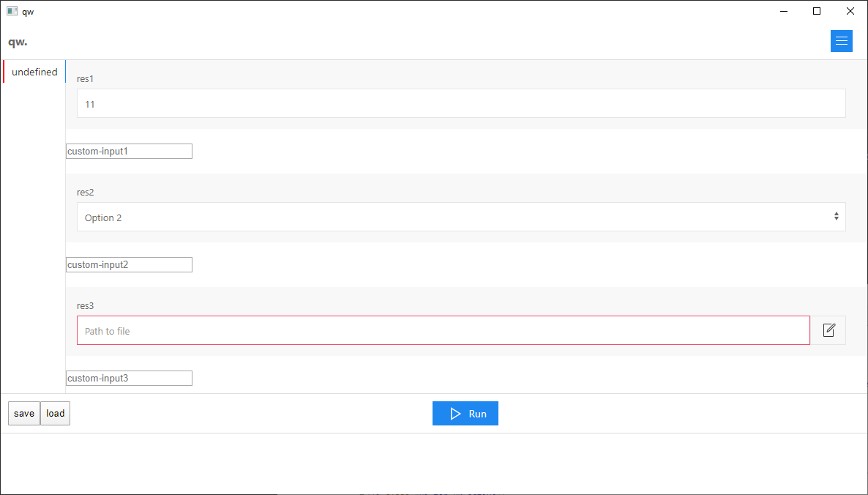Focus the res1 field containing 11
Screen dimensions: 868x495
(461, 104)
